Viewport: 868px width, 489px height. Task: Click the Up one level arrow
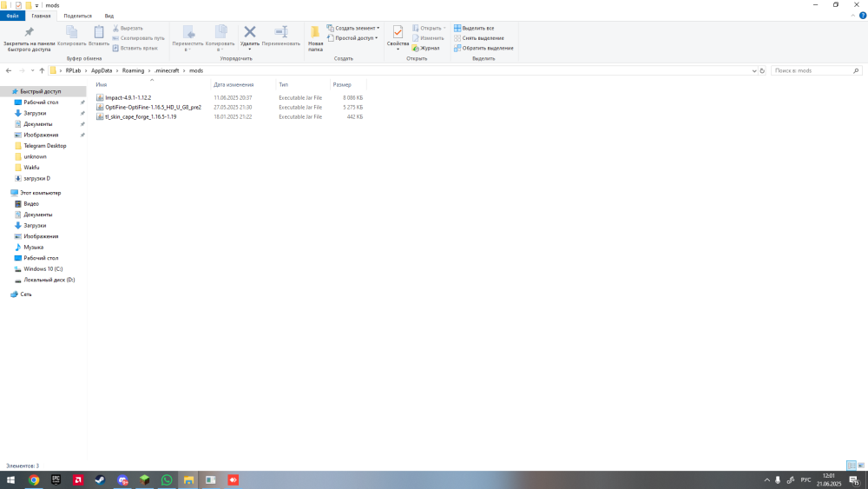pyautogui.click(x=42, y=71)
